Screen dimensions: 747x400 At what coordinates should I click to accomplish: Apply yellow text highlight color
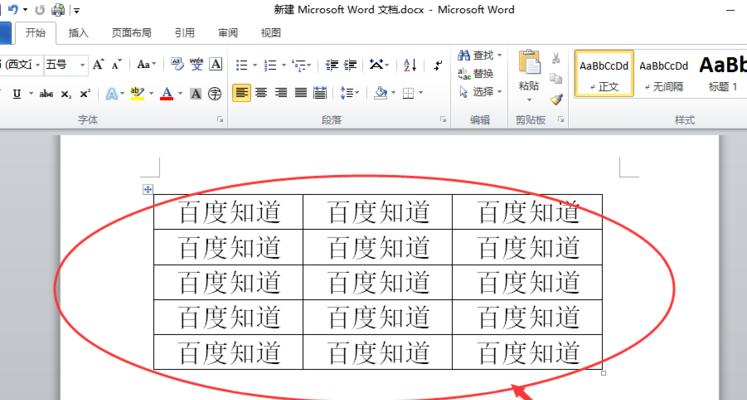click(x=137, y=94)
